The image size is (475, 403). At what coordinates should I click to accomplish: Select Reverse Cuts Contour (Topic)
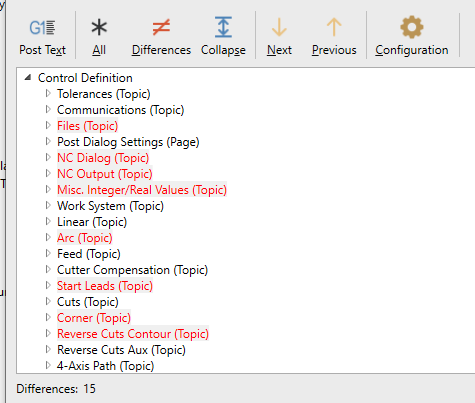[x=133, y=334]
